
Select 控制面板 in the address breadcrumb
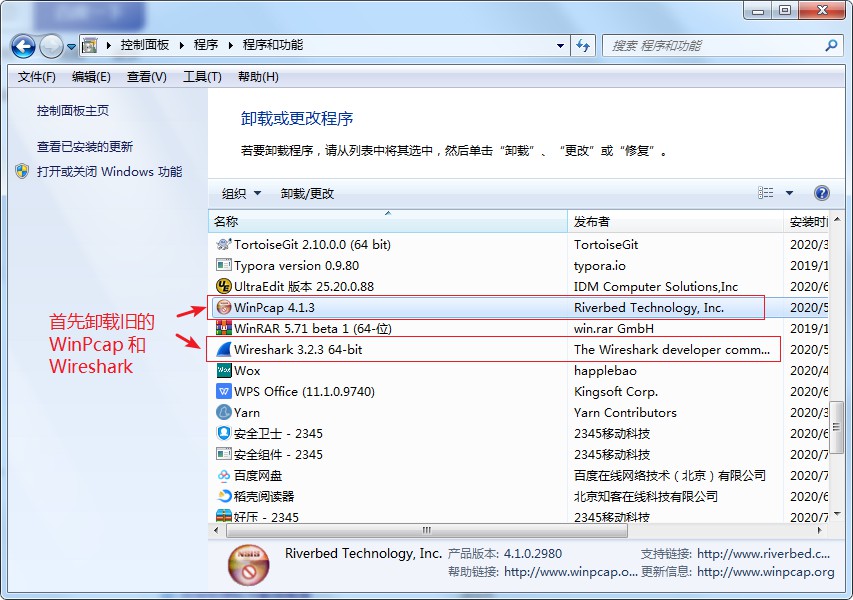tap(145, 45)
